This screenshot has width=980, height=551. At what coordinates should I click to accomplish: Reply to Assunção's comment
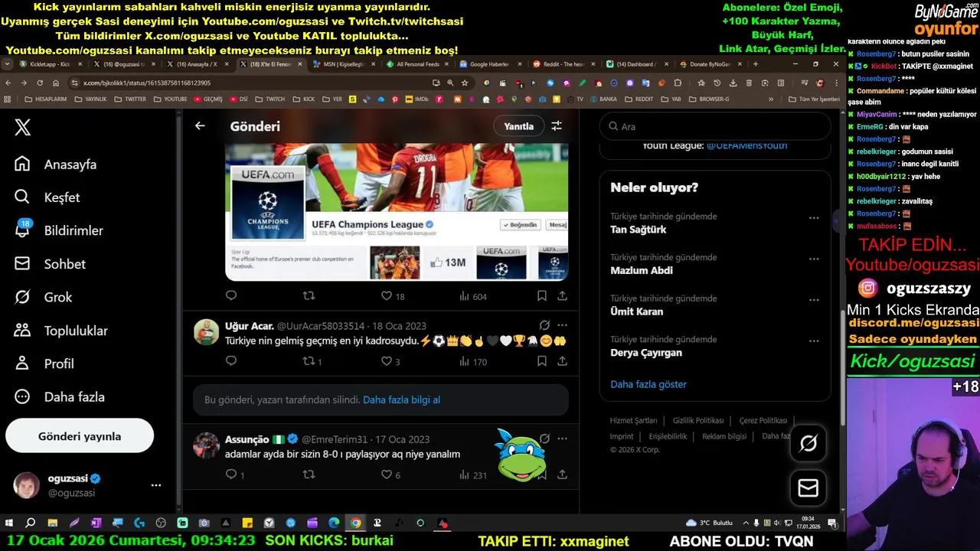click(234, 474)
